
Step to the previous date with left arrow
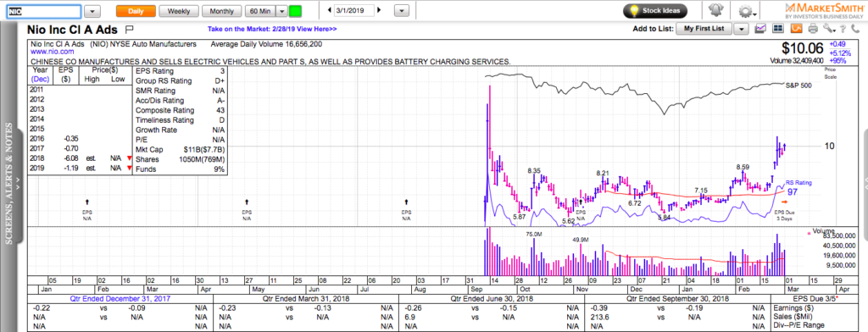[330, 10]
